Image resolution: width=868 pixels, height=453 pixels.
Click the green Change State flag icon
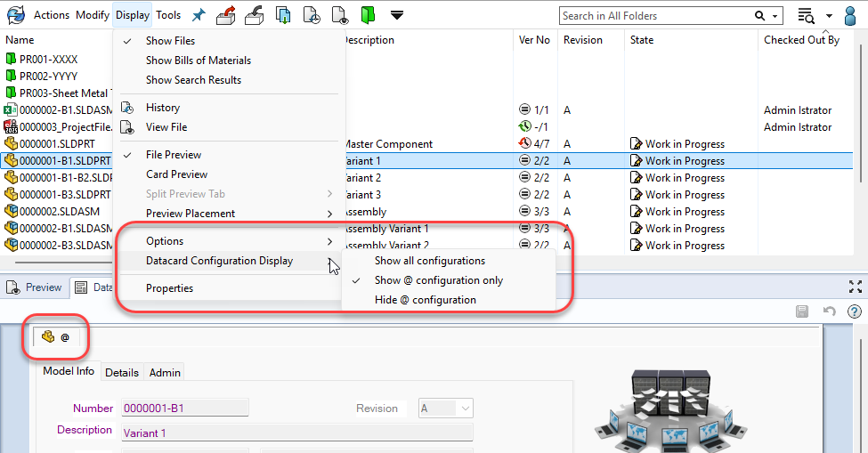click(368, 15)
